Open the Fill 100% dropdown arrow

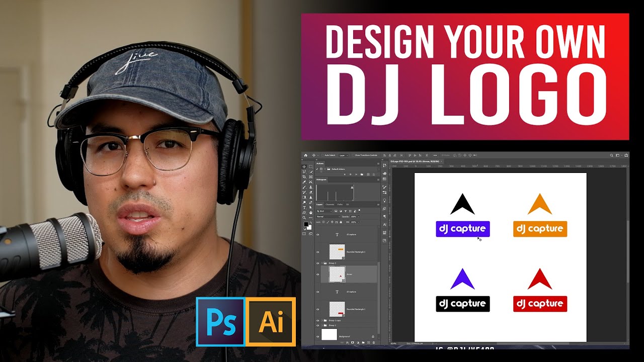click(358, 222)
